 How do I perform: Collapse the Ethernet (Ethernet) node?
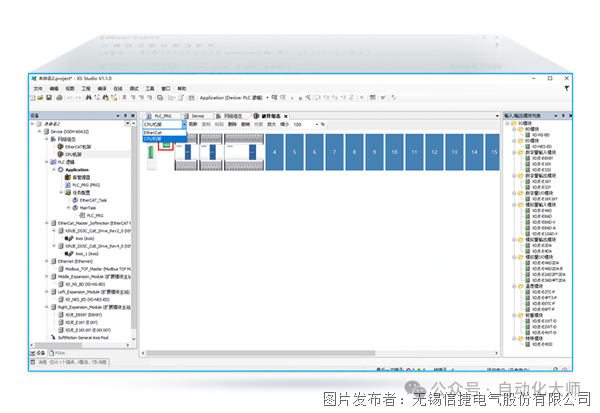(x=47, y=261)
